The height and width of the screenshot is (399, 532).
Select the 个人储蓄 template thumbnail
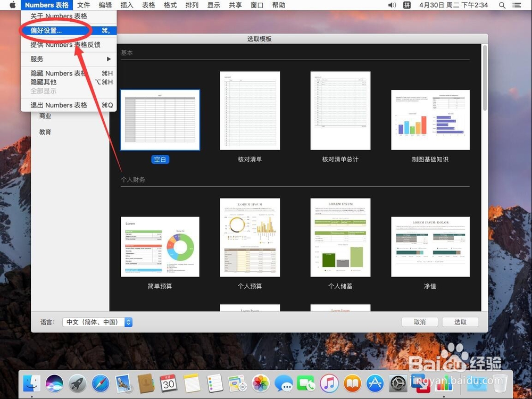pos(340,237)
